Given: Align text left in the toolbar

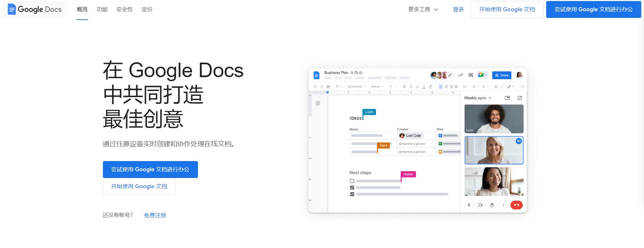Looking at the screenshot, I should pyautogui.click(x=441, y=87).
